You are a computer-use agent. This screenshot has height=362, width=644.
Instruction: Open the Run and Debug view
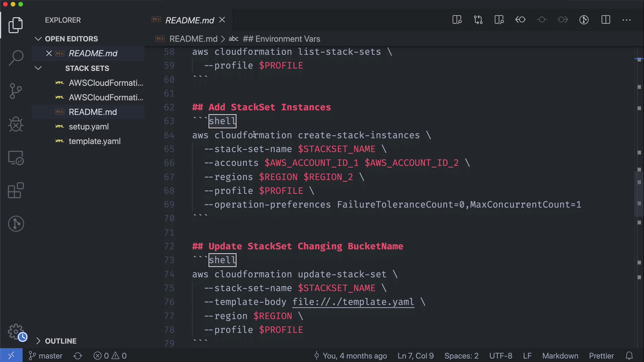(x=16, y=124)
